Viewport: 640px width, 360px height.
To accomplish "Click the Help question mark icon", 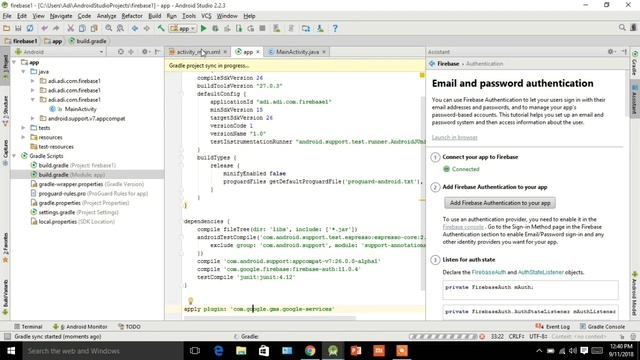I will pyautogui.click(x=335, y=28).
